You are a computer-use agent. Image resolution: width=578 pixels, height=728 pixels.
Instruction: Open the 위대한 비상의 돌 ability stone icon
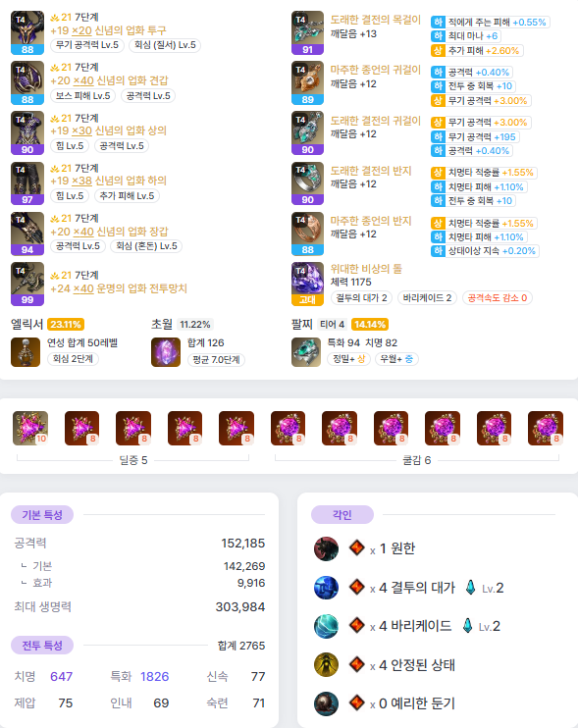307,284
